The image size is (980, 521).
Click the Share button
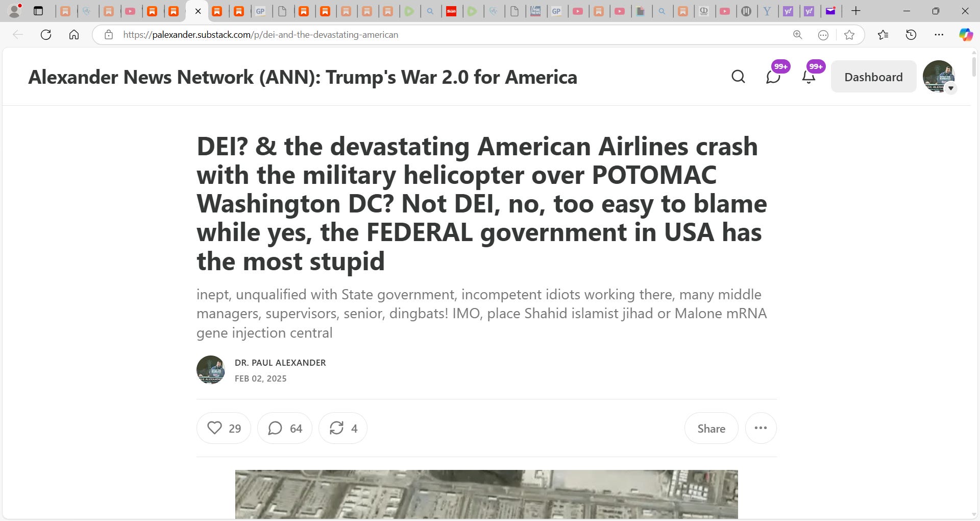[x=711, y=428]
